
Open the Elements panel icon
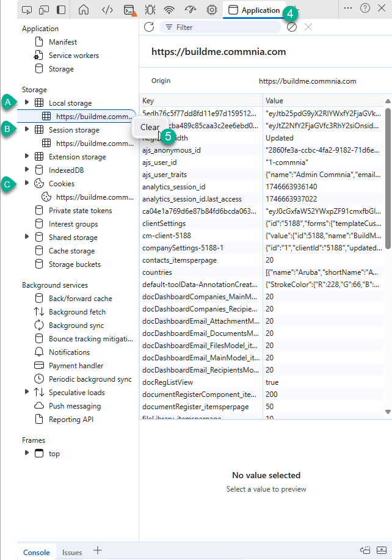coord(107,9)
